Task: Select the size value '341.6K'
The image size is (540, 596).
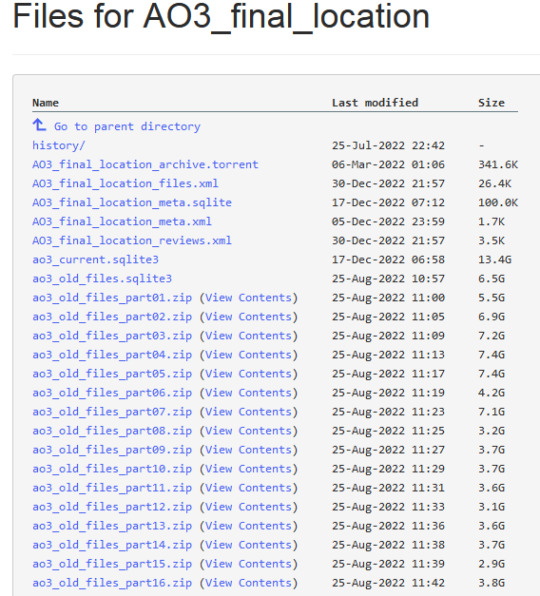Action: [x=498, y=165]
